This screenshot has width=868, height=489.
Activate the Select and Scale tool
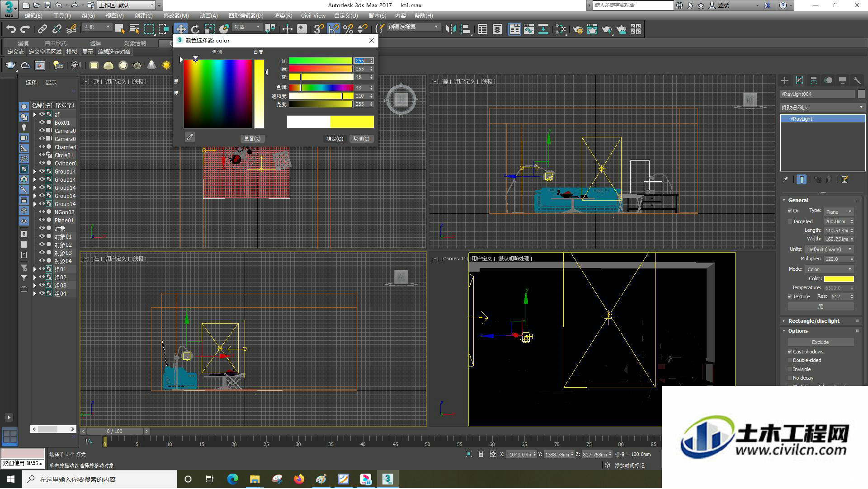(x=209, y=29)
